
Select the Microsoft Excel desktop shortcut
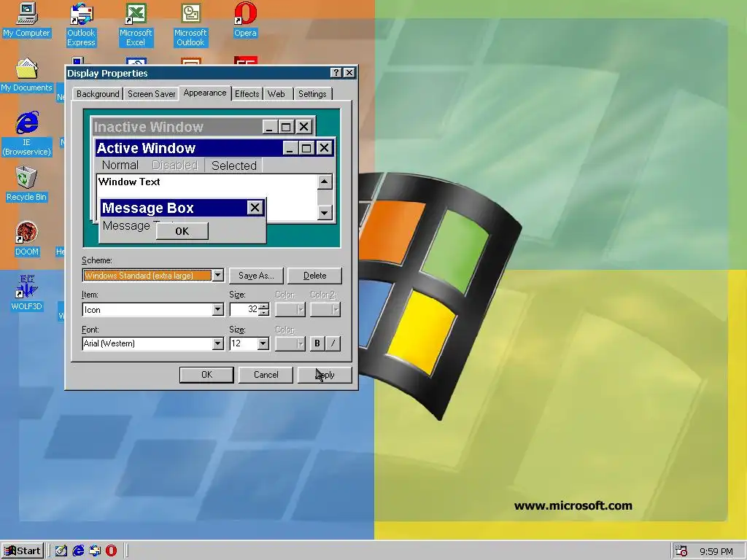[x=136, y=25]
